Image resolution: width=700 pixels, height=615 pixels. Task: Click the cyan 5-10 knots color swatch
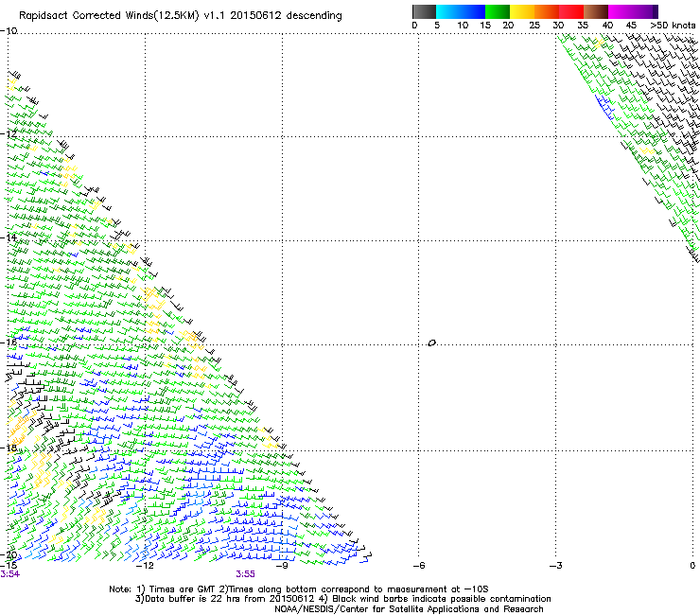point(448,11)
